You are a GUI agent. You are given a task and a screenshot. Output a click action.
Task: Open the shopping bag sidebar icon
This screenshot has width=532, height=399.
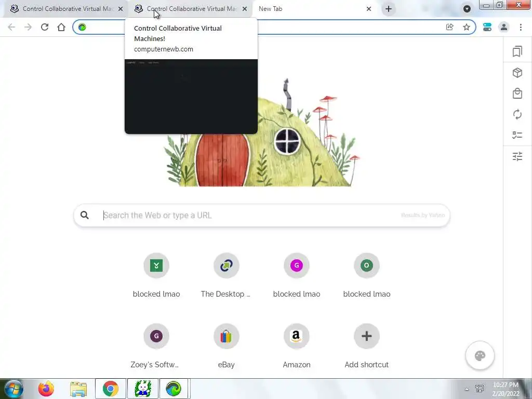[517, 94]
